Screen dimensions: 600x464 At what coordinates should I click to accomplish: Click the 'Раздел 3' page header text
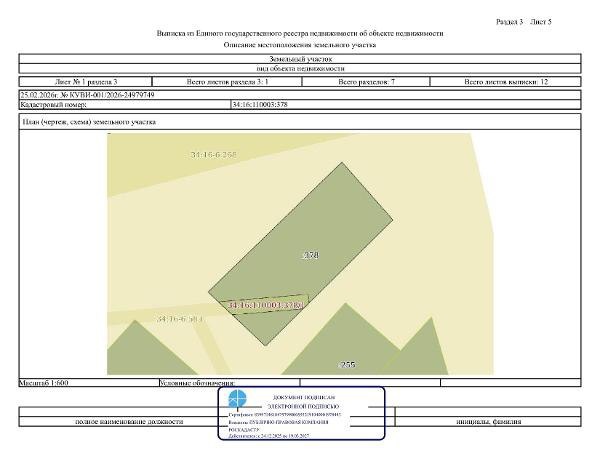pyautogui.click(x=509, y=22)
